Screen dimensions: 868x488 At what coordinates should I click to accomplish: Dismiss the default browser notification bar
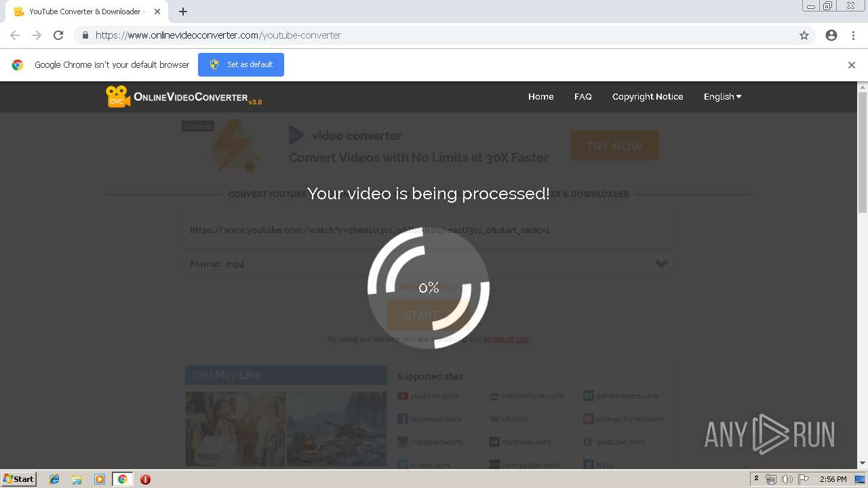852,65
